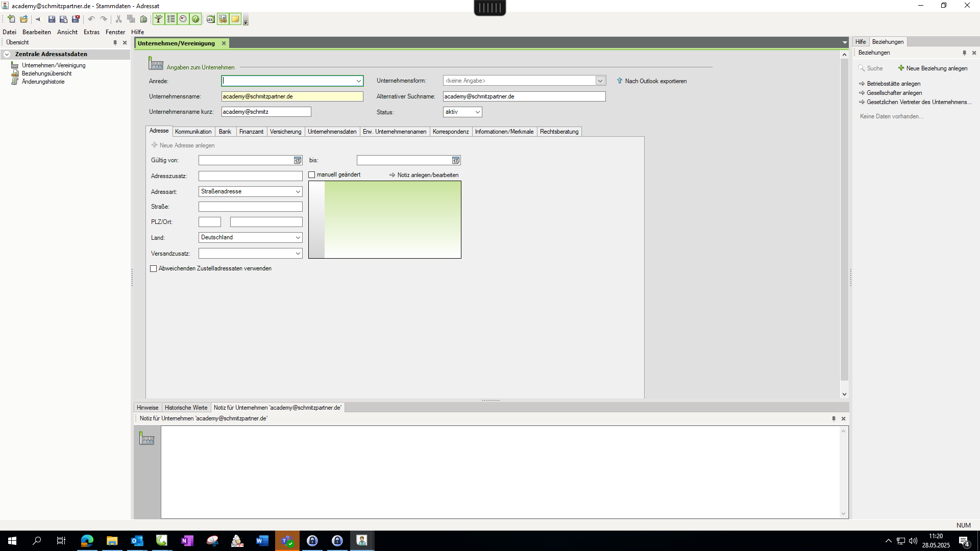Open the Land dropdown showing Deutschland
The height and width of the screenshot is (551, 980).
[298, 238]
